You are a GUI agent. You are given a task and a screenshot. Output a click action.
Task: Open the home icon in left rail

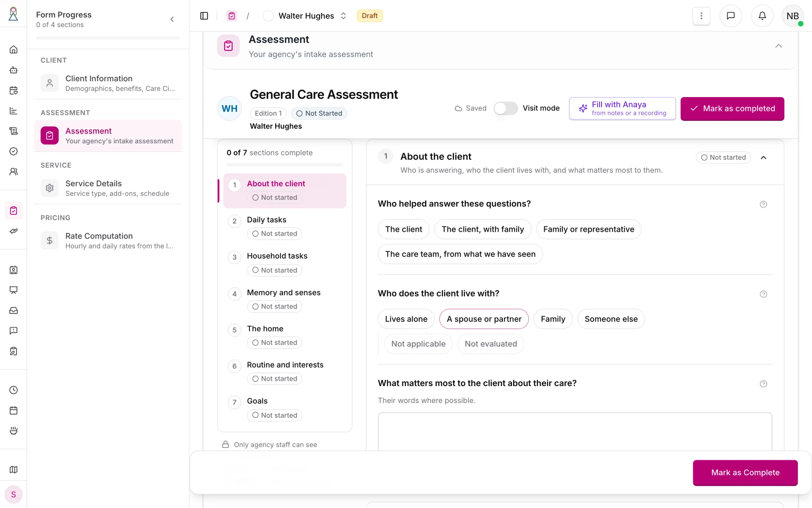14,50
